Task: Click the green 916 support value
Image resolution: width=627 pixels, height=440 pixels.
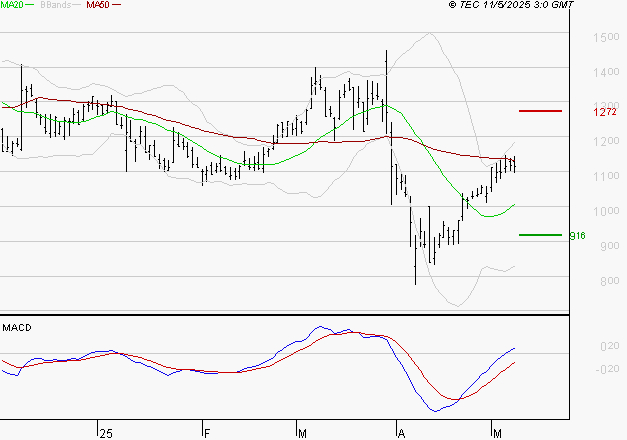Action: pyautogui.click(x=577, y=236)
